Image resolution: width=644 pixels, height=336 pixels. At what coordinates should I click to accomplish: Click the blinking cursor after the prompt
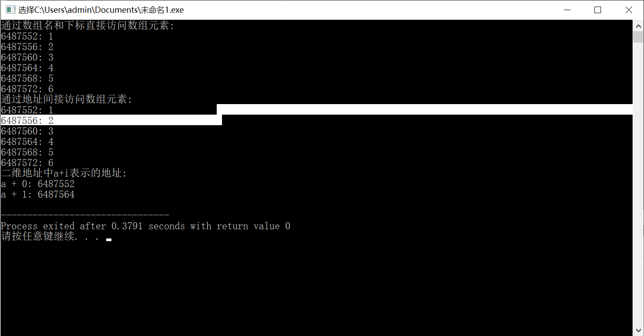point(109,240)
